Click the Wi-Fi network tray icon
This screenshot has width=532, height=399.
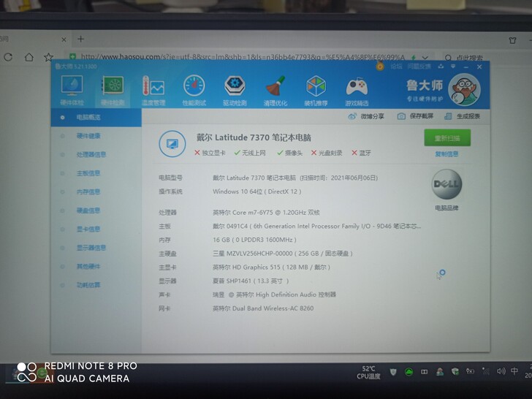486,371
